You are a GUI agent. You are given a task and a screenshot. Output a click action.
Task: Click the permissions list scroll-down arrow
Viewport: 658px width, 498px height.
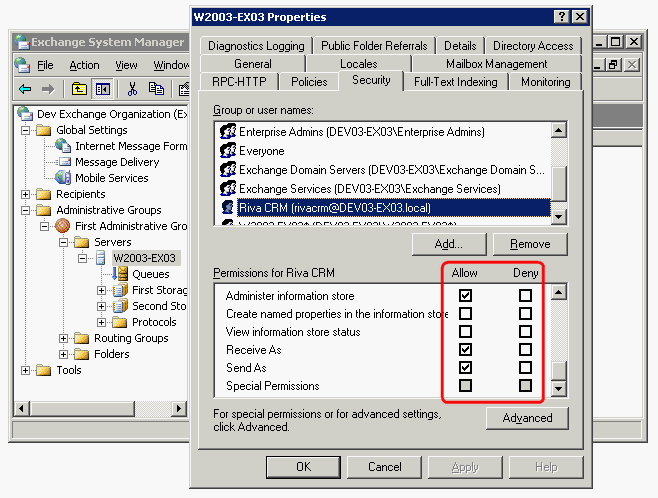[x=559, y=388]
